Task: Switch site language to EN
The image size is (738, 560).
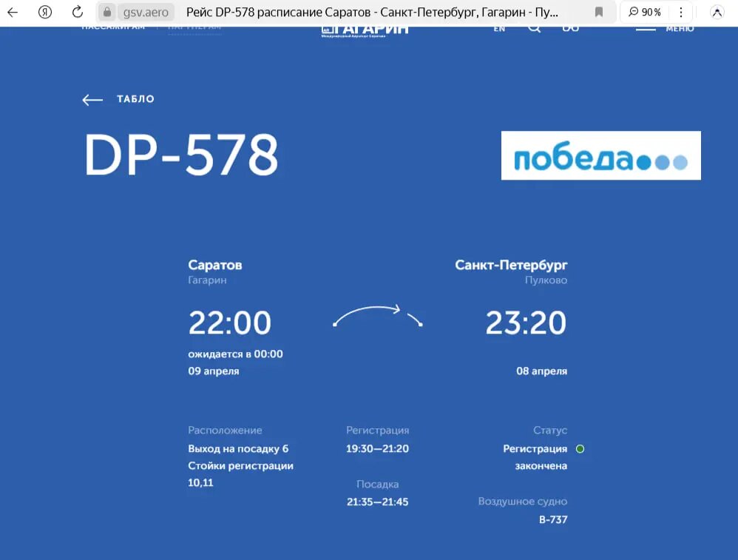Action: (499, 29)
